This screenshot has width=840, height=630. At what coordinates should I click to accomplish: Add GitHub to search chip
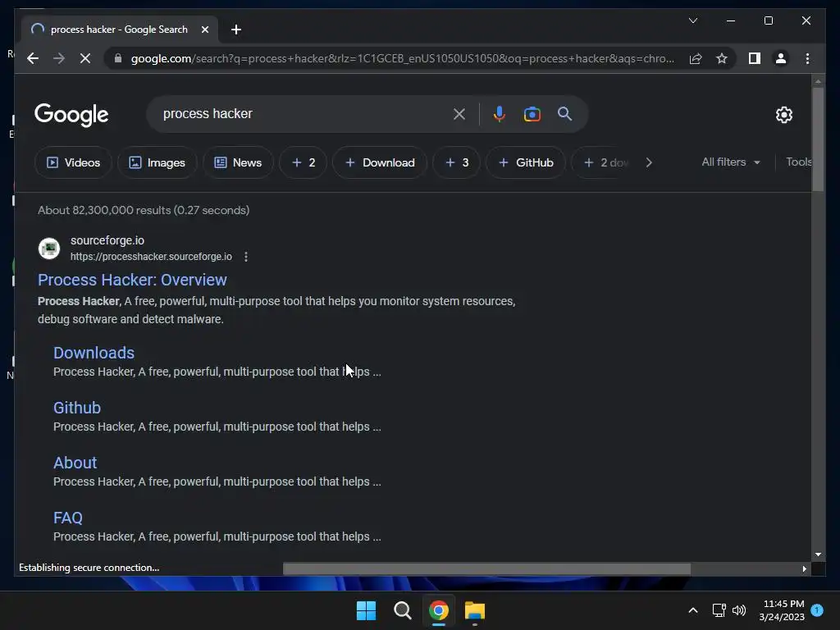[526, 162]
